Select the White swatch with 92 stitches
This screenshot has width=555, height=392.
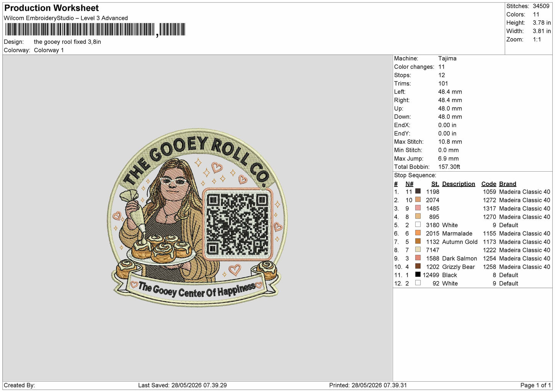pyautogui.click(x=418, y=283)
